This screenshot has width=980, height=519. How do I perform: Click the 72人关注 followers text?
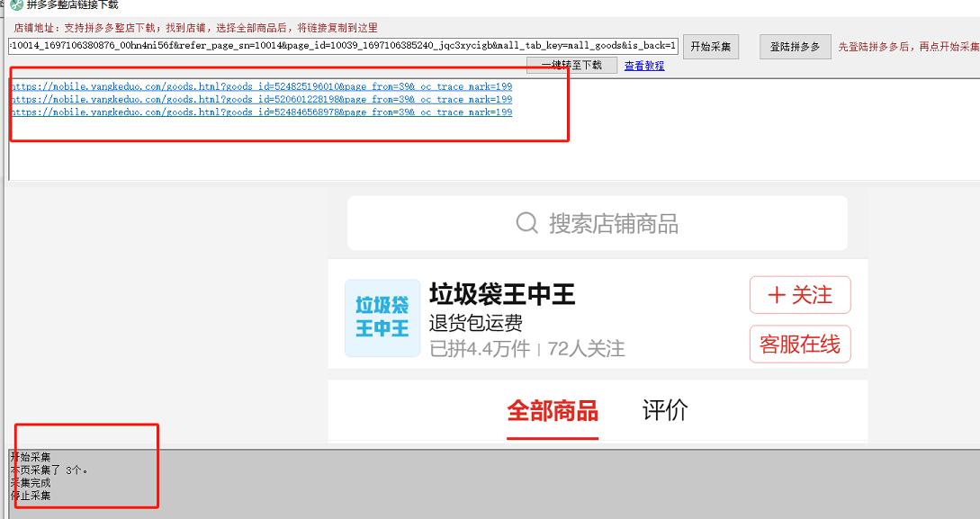pyautogui.click(x=586, y=348)
